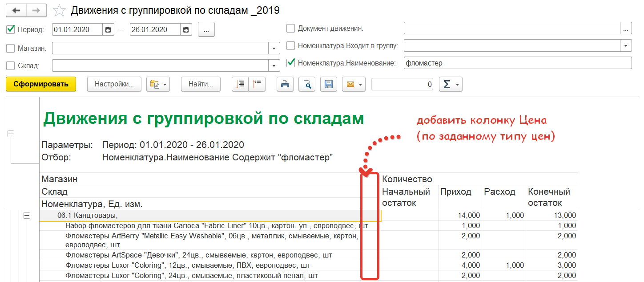Click the save report floppy icon

tap(329, 84)
